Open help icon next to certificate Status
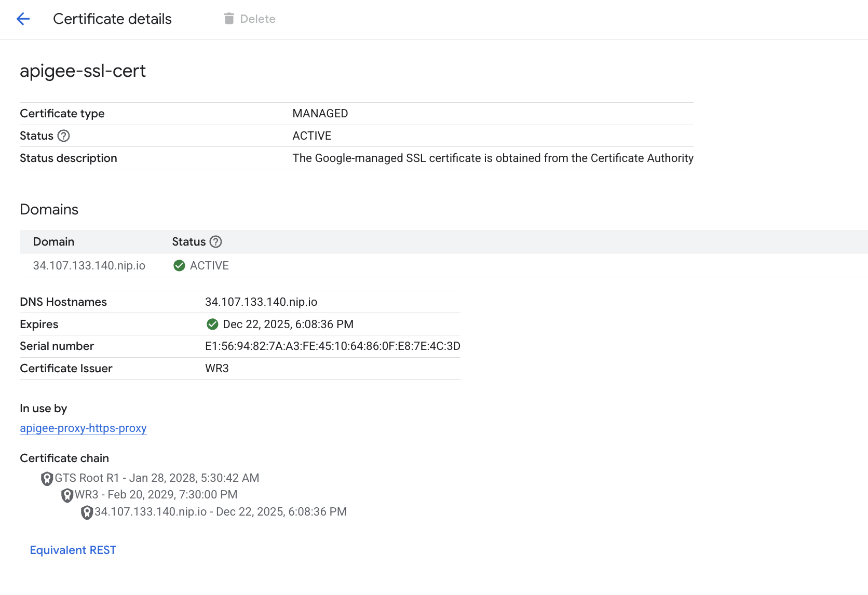 64,136
